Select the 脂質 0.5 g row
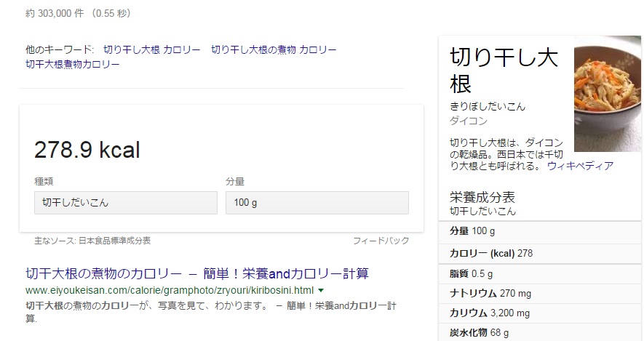 540,273
